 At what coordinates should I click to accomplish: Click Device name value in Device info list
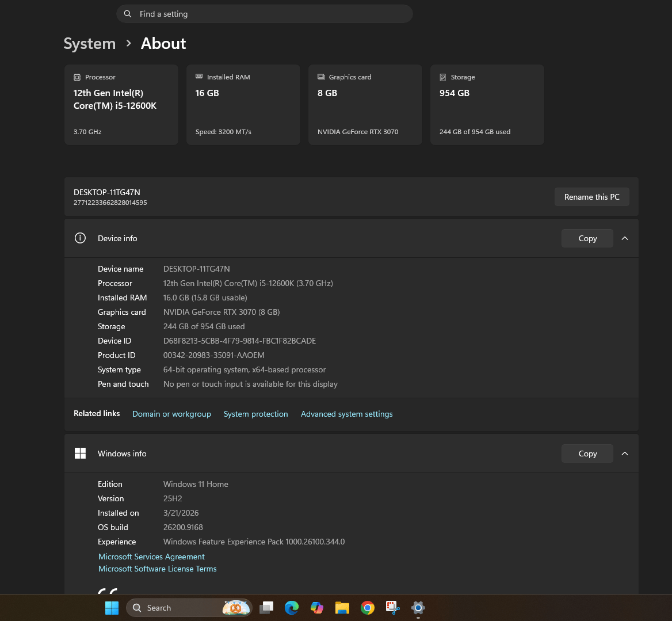pos(197,269)
